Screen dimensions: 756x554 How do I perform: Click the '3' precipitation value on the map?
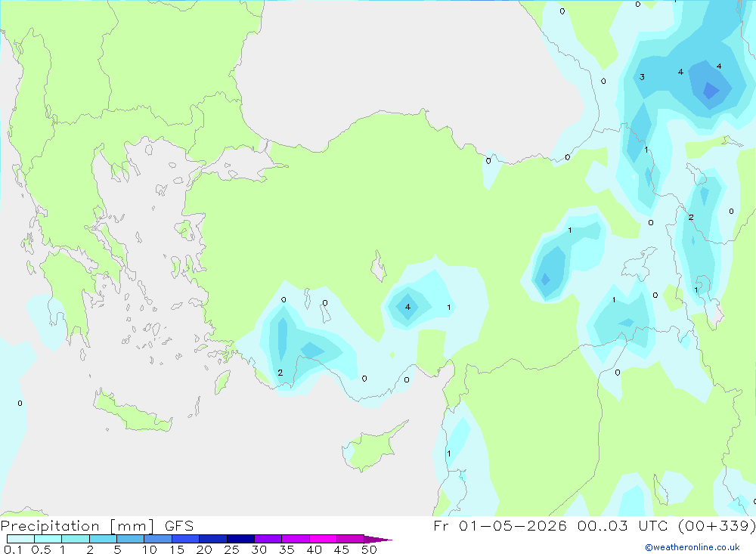[642, 77]
